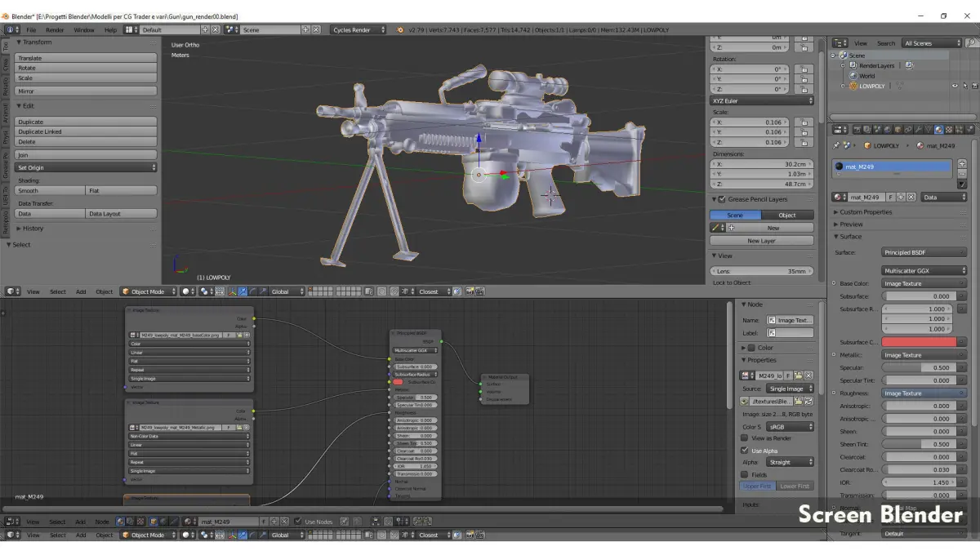This screenshot has height=551, width=980.
Task: Click the Specular 0.500 slider in Properties
Action: (x=919, y=367)
